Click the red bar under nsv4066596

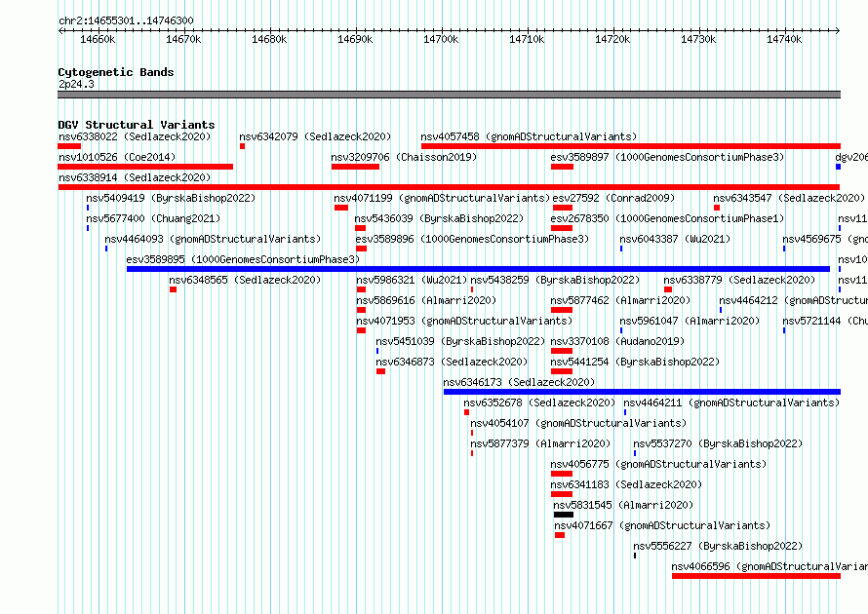click(756, 576)
